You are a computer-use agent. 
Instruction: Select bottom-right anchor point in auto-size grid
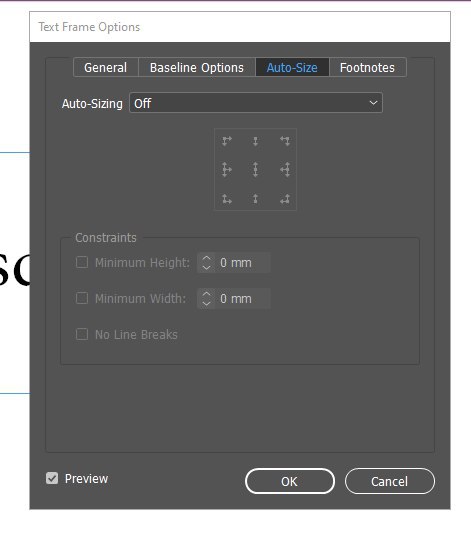pyautogui.click(x=285, y=199)
